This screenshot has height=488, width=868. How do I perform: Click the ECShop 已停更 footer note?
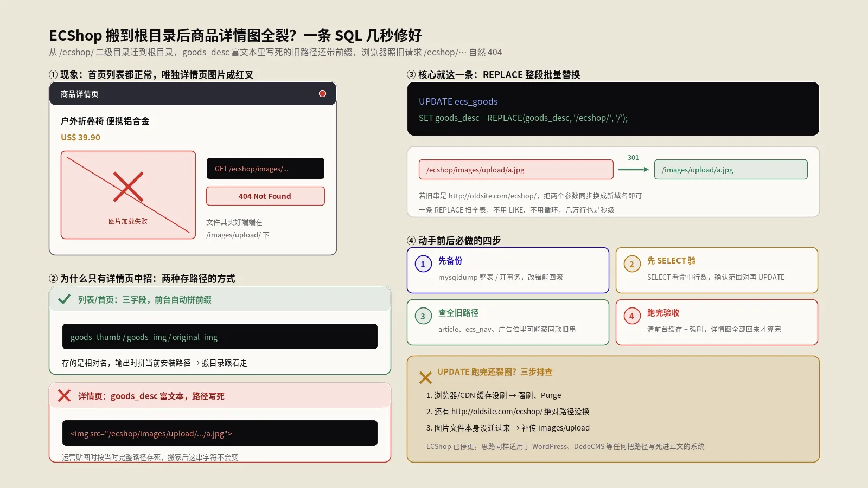(x=565, y=446)
